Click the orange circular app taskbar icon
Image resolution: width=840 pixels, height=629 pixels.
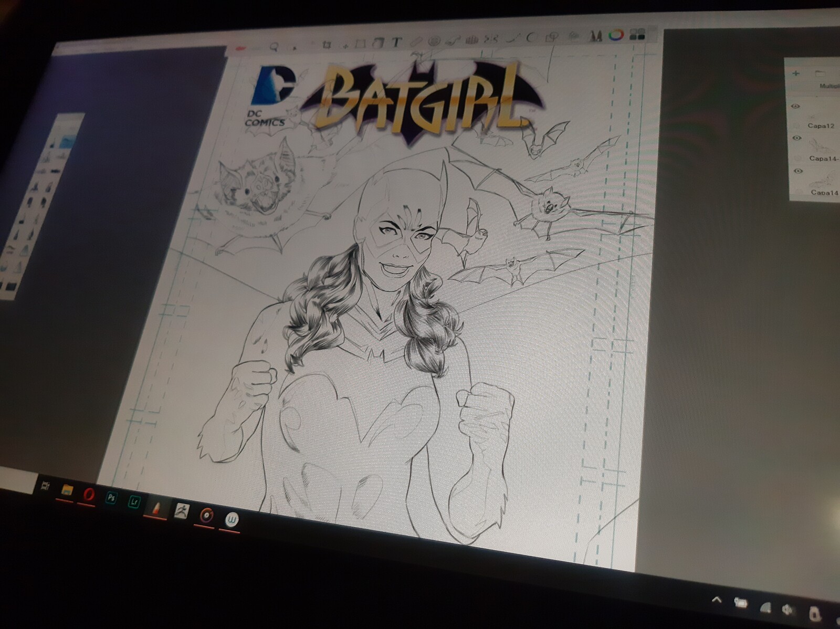tap(206, 516)
